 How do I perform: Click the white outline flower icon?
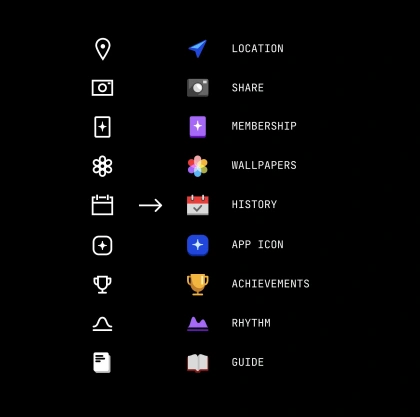coord(102,166)
